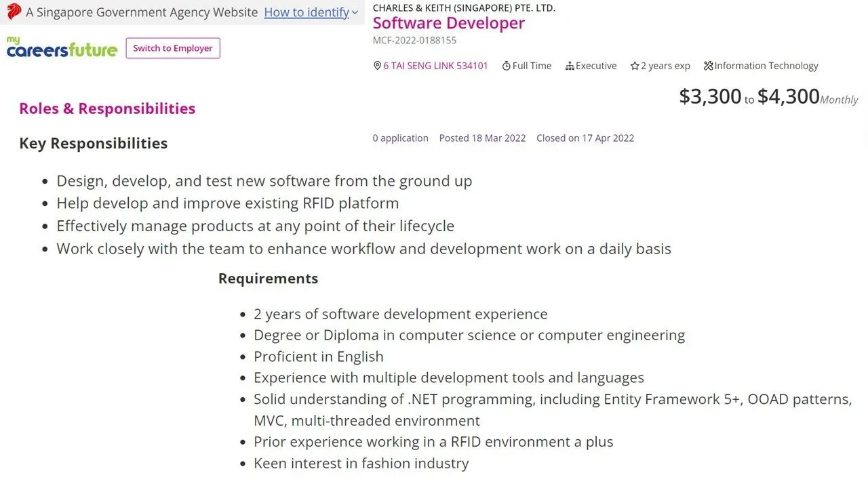Click the Executive position level label
The image size is (868, 488).
[x=596, y=66]
